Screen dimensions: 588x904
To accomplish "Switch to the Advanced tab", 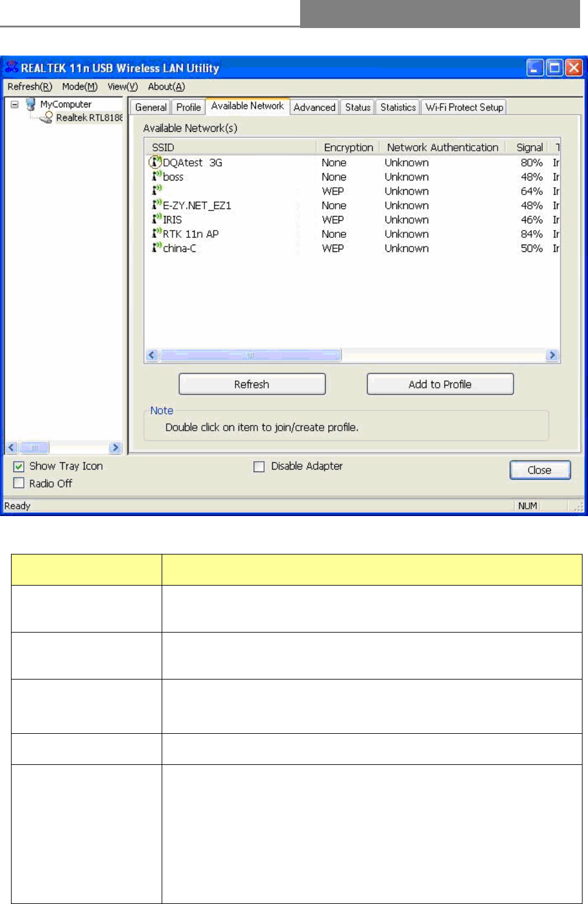I will [314, 107].
